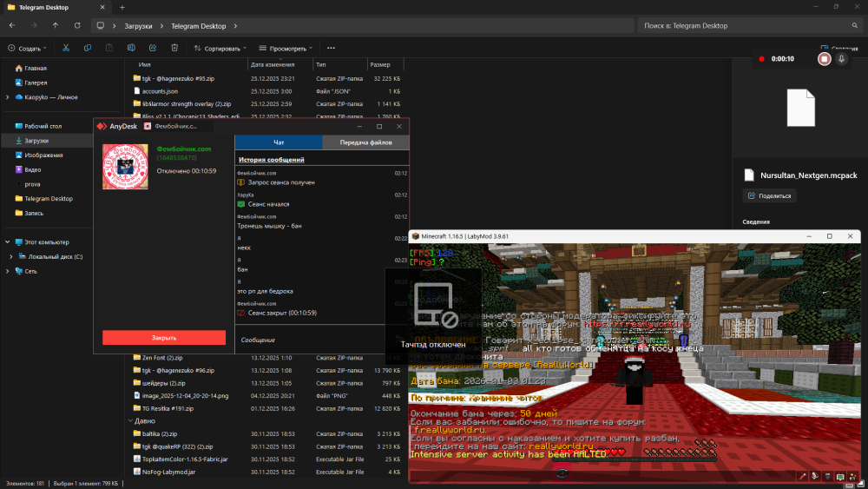Click the Поделиться button in details pane
The image size is (868, 489).
tap(769, 195)
